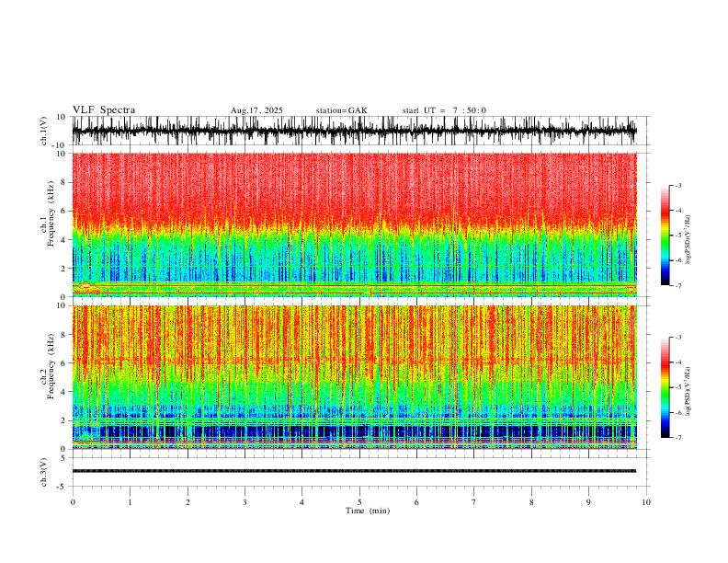Click the 'ch.3(V)' axis label
The height and width of the screenshot is (563, 728).
[x=44, y=472]
